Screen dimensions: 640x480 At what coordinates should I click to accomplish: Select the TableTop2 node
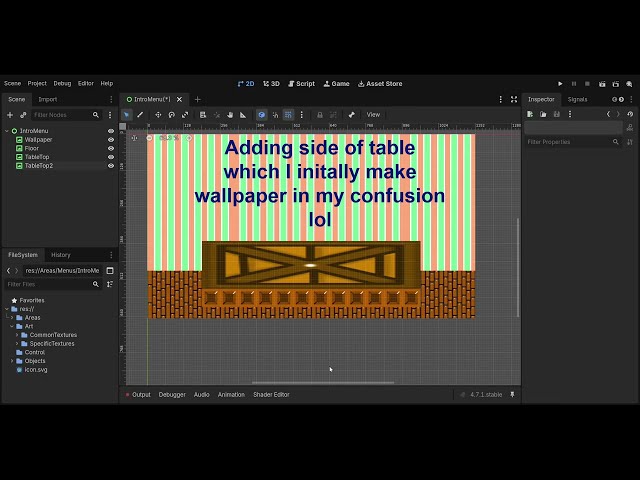39,166
